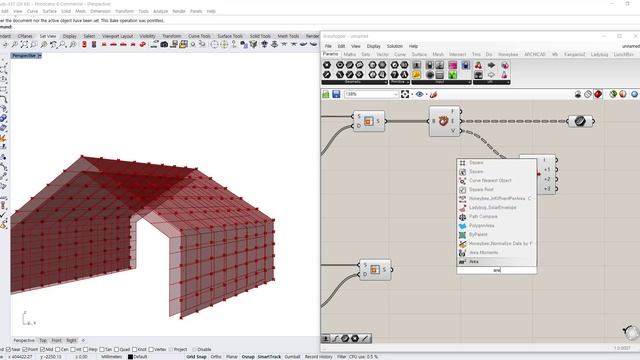Click the first icon in Grasshopper bottom-left widget bar
This screenshot has height=360, width=640.
pos(326,338)
